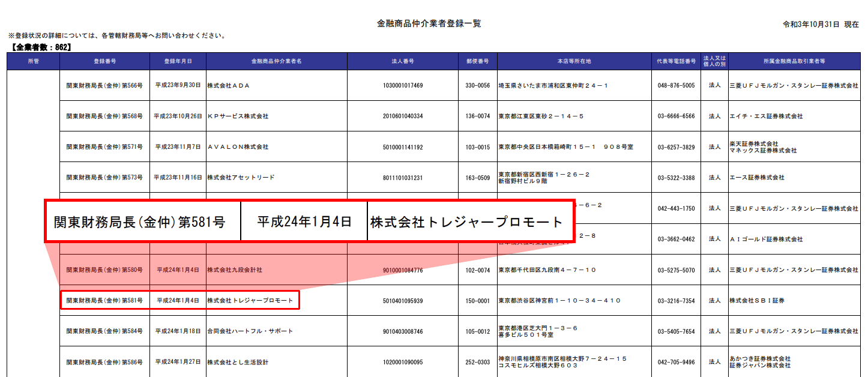Select the 郵便番号 column header

click(477, 61)
